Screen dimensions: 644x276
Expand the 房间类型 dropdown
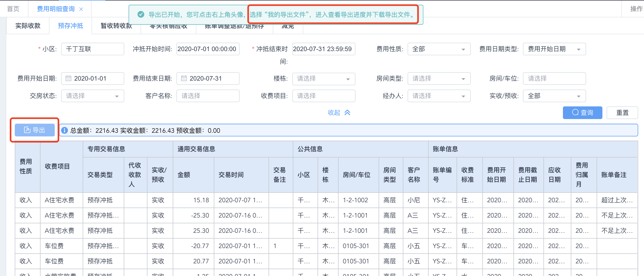[x=439, y=78]
